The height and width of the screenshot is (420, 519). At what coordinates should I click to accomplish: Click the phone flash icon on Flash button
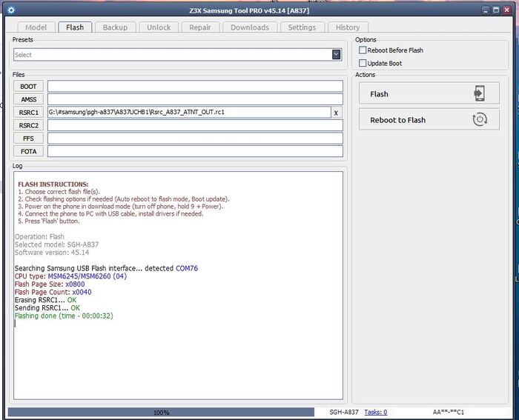(x=480, y=93)
